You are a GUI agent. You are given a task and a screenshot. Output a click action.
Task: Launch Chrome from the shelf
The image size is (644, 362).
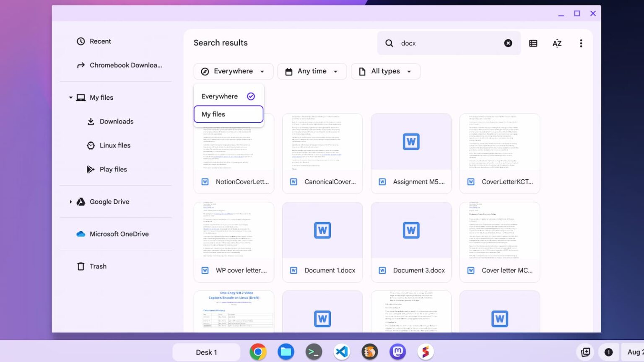point(258,352)
